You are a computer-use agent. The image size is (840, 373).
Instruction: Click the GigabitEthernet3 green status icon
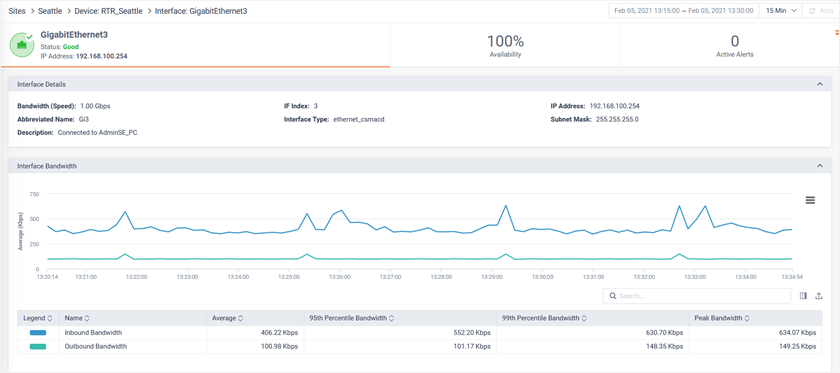pos(22,44)
